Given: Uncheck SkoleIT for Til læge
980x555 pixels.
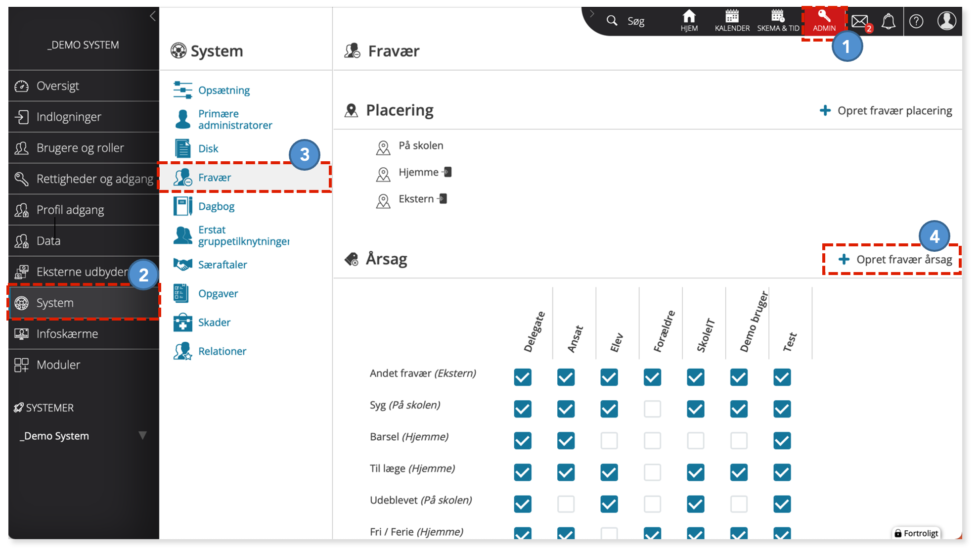Looking at the screenshot, I should pyautogui.click(x=695, y=472).
